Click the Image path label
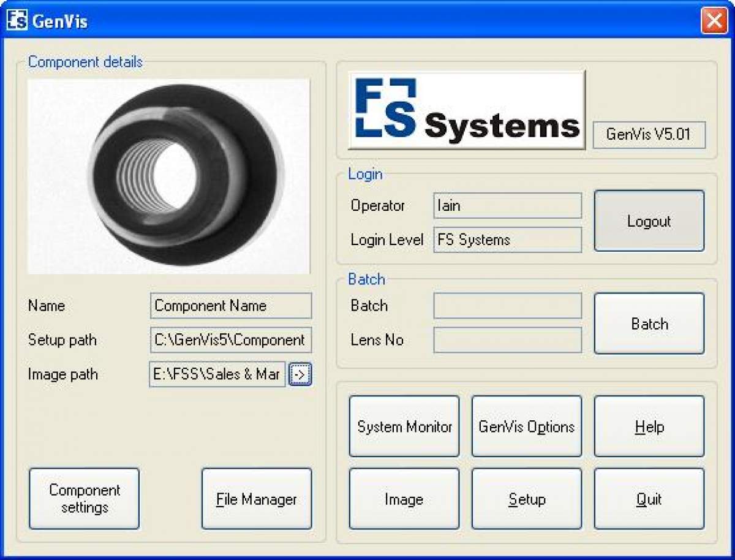Viewport: 735px width, 560px height. [x=63, y=374]
